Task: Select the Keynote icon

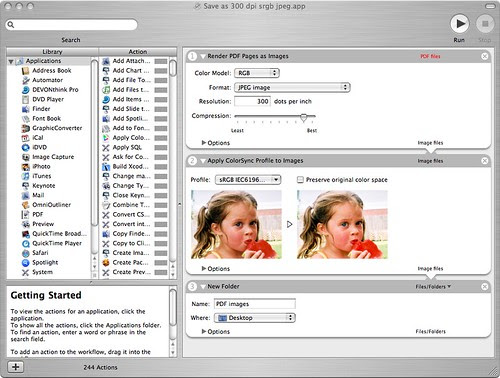Action: click(x=26, y=186)
